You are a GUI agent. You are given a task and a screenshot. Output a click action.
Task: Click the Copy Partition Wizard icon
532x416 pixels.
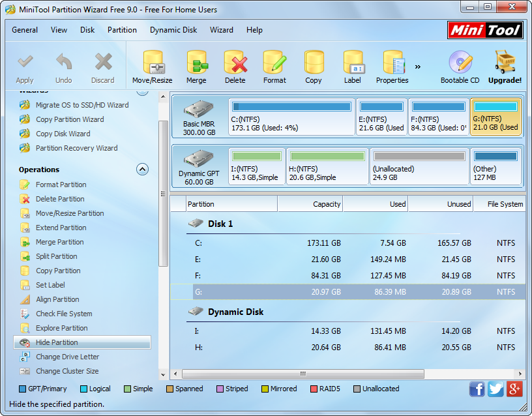pos(25,119)
